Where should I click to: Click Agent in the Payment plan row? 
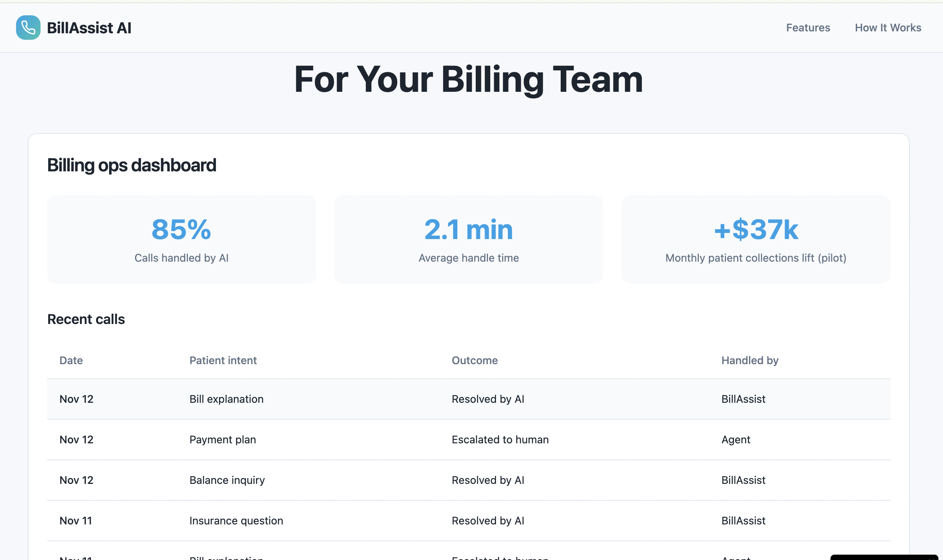[736, 440]
